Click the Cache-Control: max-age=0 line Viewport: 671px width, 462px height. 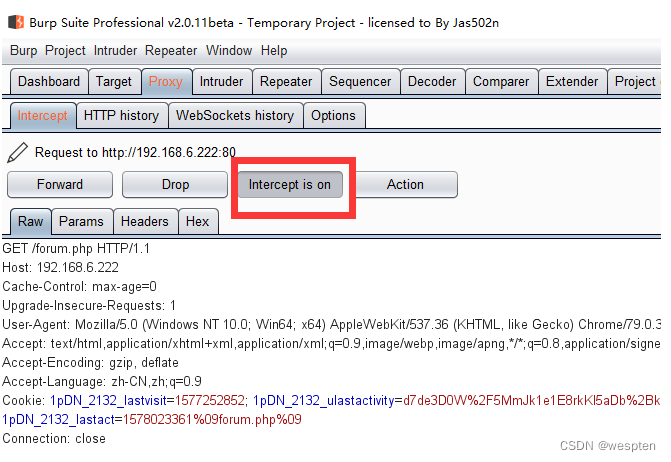click(80, 287)
